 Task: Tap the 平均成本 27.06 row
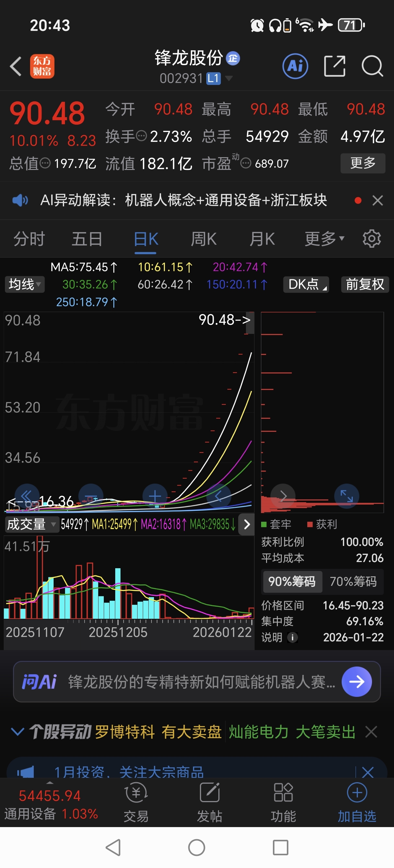coord(322,558)
